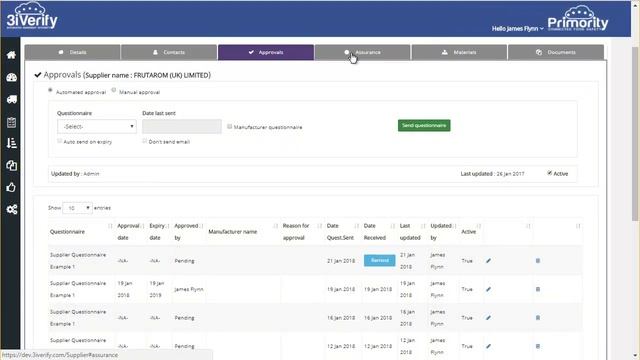Open the Materials tab
The image size is (640, 360).
point(459,52)
